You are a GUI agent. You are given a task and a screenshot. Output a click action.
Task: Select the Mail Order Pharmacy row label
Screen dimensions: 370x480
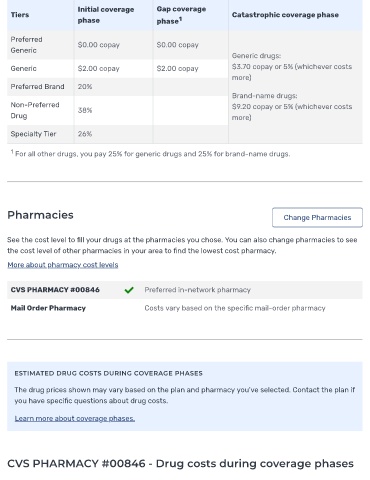(x=48, y=308)
